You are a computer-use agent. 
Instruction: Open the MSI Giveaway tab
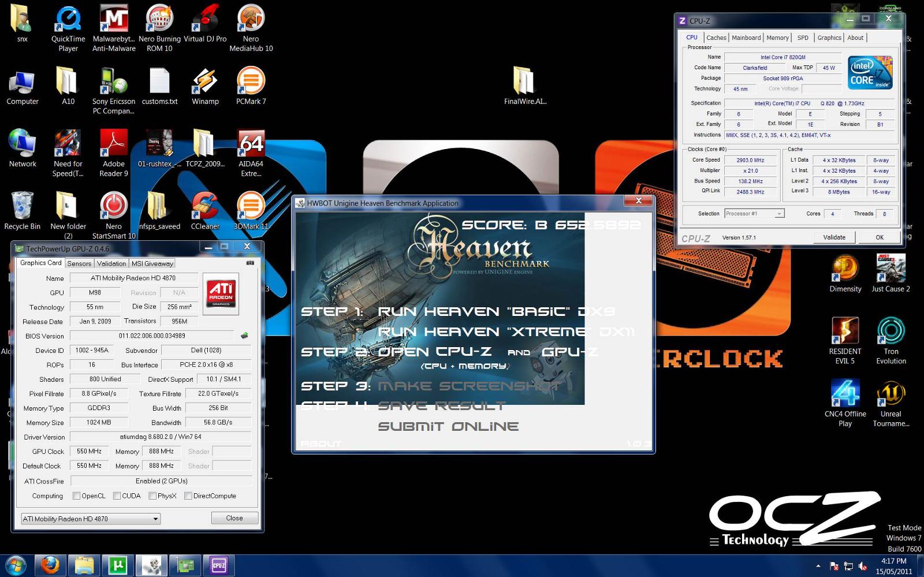coord(152,263)
